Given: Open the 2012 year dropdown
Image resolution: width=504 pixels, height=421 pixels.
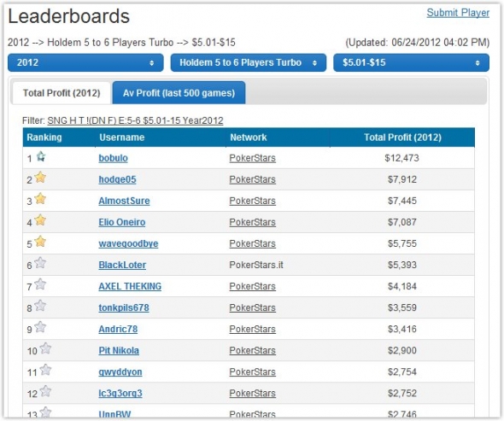Looking at the screenshot, I should click(85, 62).
